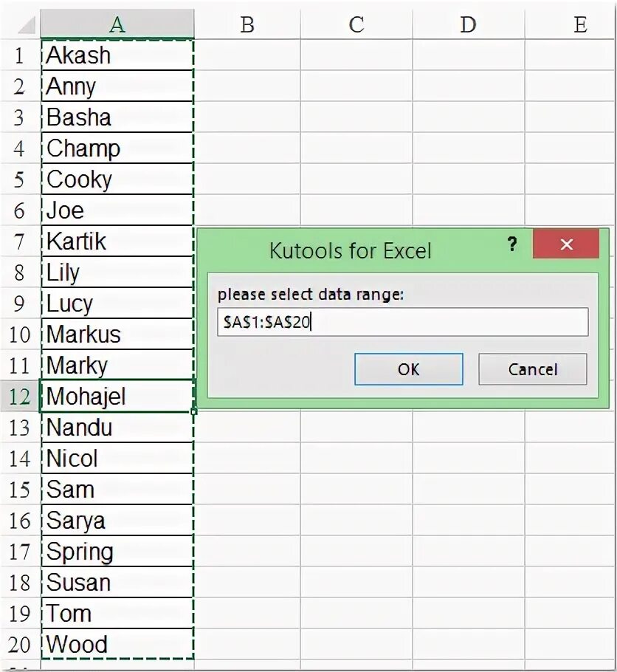Close the Kutools for Excel dialog
This screenshot has width=617, height=672.
[x=566, y=244]
